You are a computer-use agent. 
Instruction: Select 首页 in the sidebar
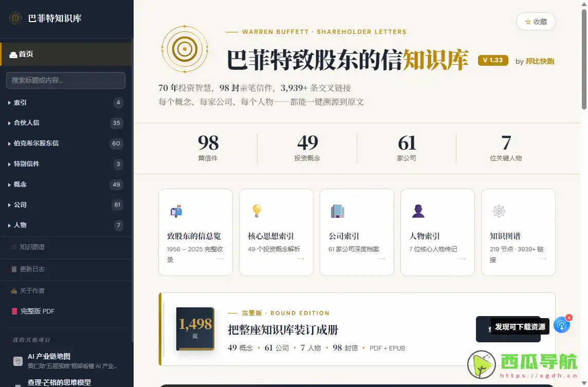click(66, 54)
